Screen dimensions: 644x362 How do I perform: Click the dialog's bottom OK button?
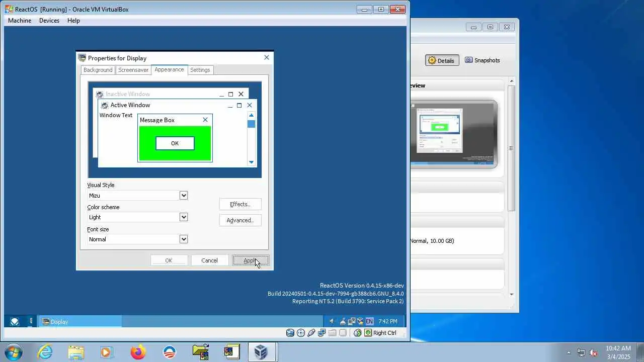coord(169,260)
